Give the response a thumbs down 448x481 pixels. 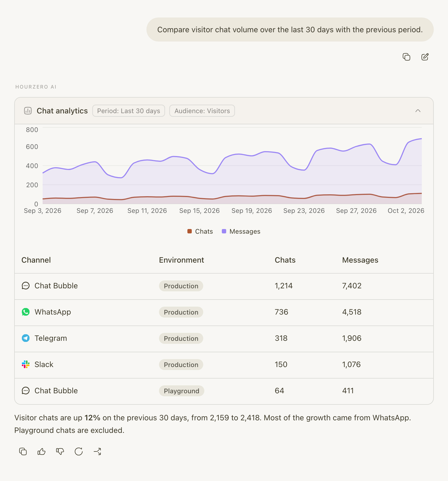pos(60,451)
